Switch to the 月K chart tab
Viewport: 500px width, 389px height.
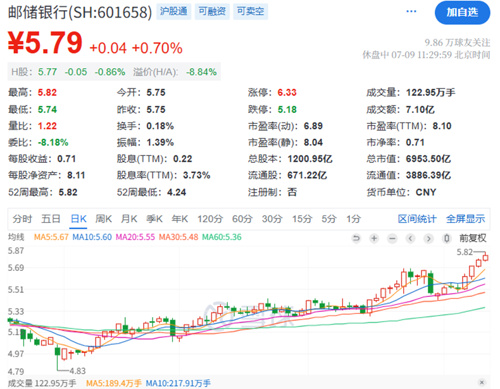129,219
